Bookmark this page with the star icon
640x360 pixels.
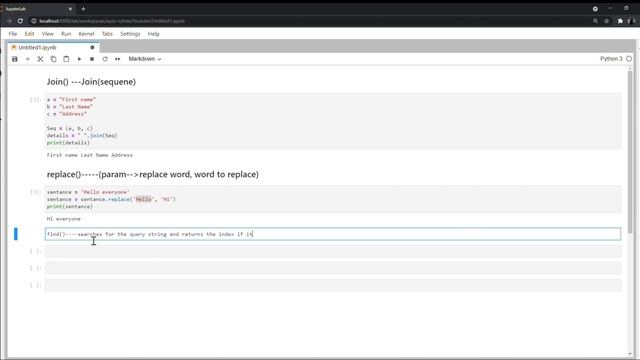pyautogui.click(x=607, y=21)
